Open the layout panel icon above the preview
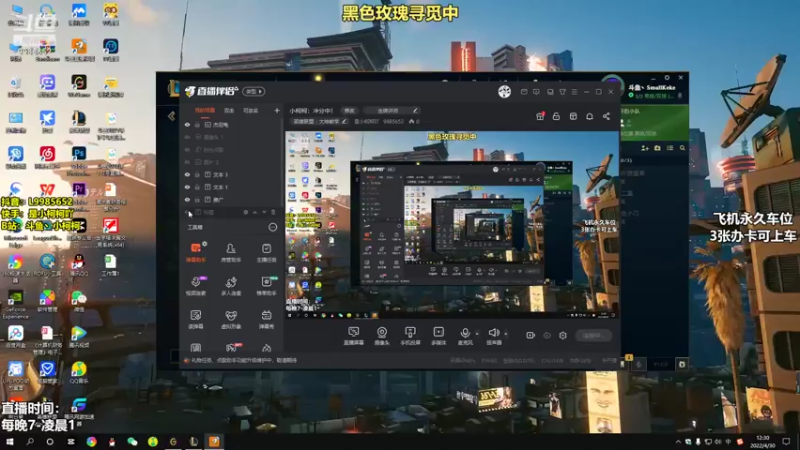Screen dimensions: 800x450 [x=573, y=116]
